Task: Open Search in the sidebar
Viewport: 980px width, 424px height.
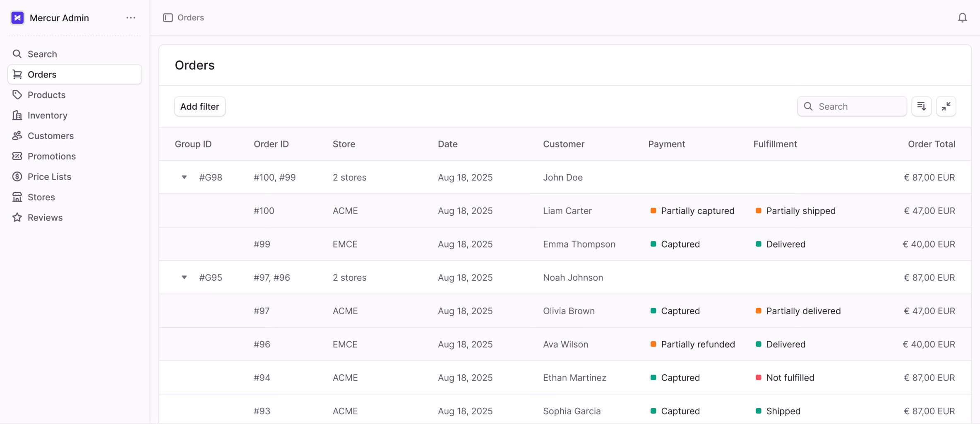Action: click(x=74, y=54)
